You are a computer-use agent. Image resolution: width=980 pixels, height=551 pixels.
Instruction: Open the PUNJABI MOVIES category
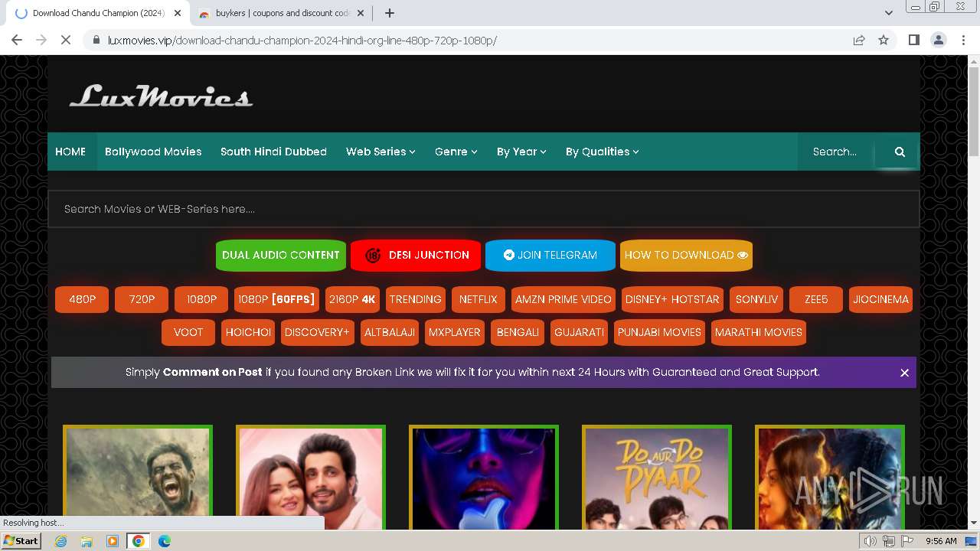pos(659,332)
